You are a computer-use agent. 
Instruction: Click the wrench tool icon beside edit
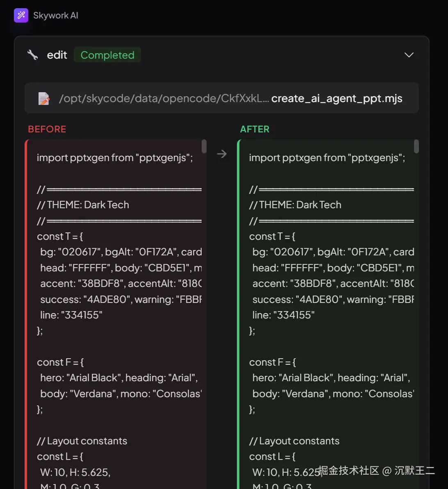[x=32, y=55]
